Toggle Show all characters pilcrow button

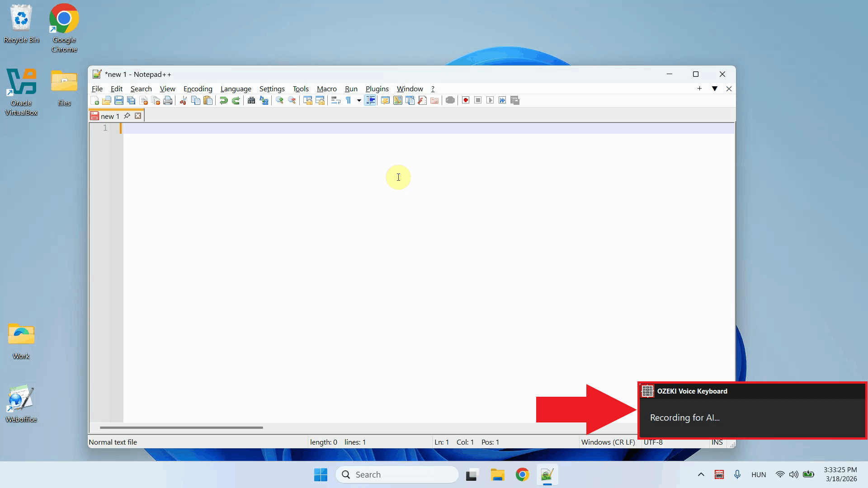click(x=349, y=100)
